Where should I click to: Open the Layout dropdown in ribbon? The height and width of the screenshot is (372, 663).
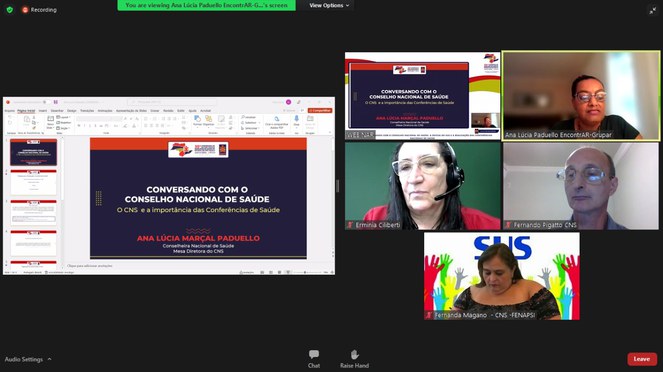point(63,117)
